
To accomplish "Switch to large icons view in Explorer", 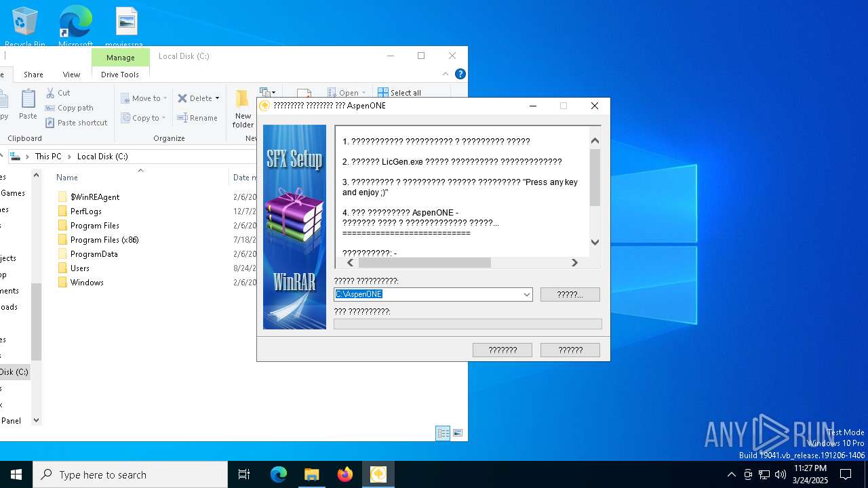I will [x=458, y=433].
